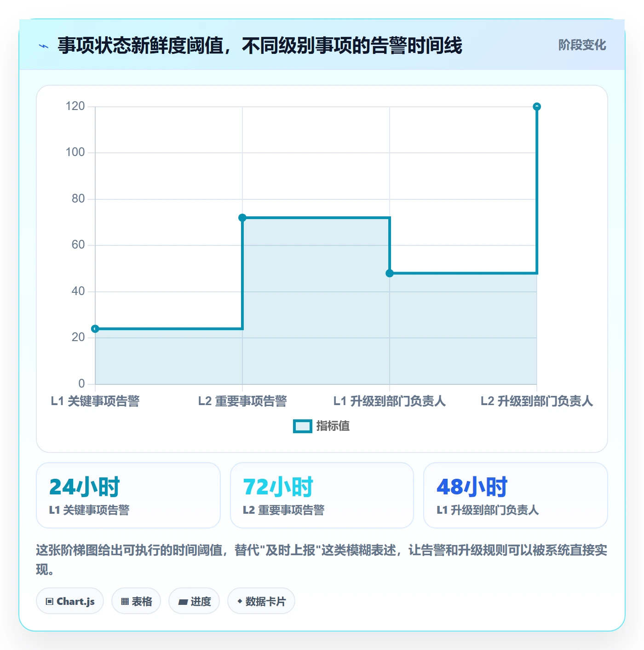The height and width of the screenshot is (650, 644).
Task: Click the lightning bolt icon beside the title
Action: click(44, 46)
